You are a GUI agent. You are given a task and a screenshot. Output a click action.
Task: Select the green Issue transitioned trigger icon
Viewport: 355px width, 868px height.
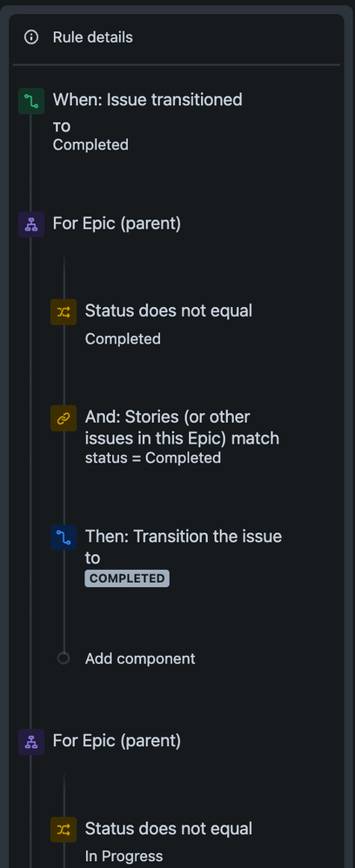tap(31, 101)
